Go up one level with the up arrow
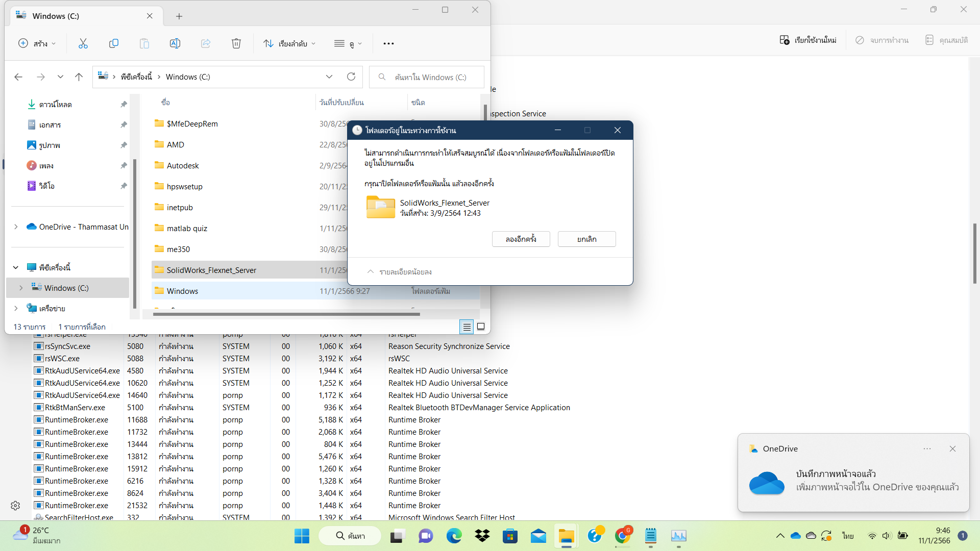 click(x=79, y=77)
